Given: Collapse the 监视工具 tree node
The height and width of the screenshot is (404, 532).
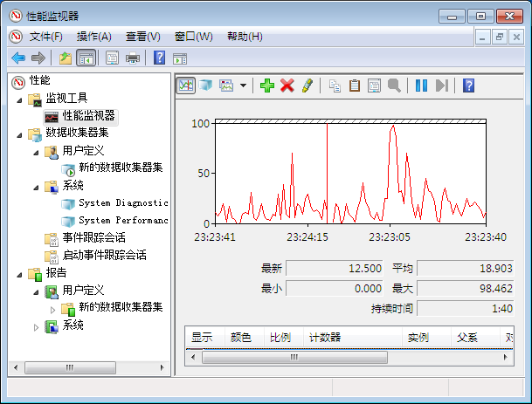Looking at the screenshot, I should pyautogui.click(x=20, y=100).
